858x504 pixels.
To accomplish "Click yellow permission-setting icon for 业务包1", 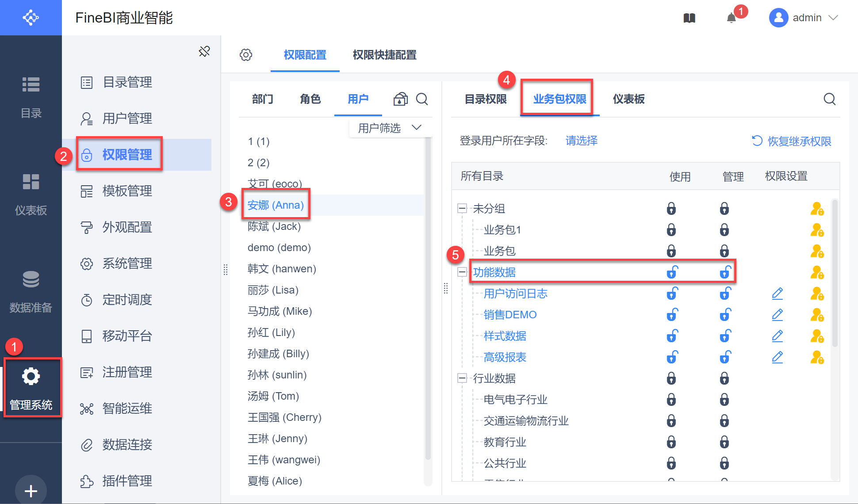I will click(x=816, y=230).
